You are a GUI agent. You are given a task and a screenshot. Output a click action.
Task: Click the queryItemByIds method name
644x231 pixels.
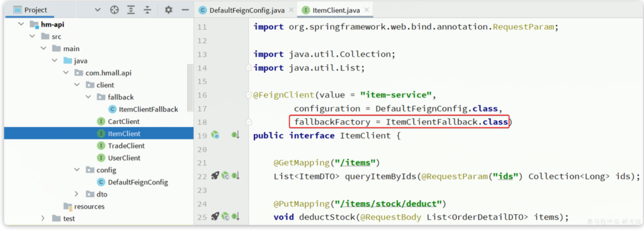coord(380,176)
